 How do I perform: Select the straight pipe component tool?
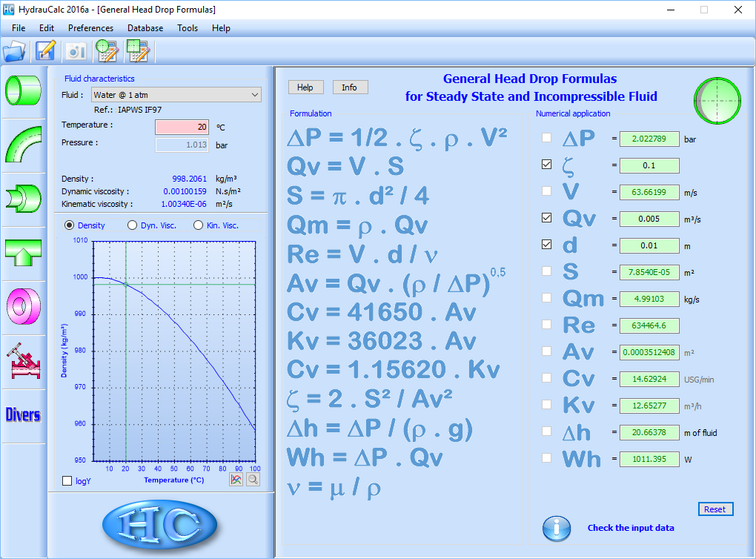pyautogui.click(x=23, y=89)
